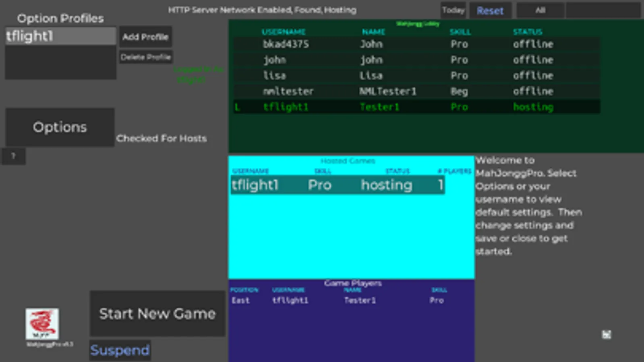
Task: Click the MahJonggPro dragon logo icon
Action: tap(42, 324)
